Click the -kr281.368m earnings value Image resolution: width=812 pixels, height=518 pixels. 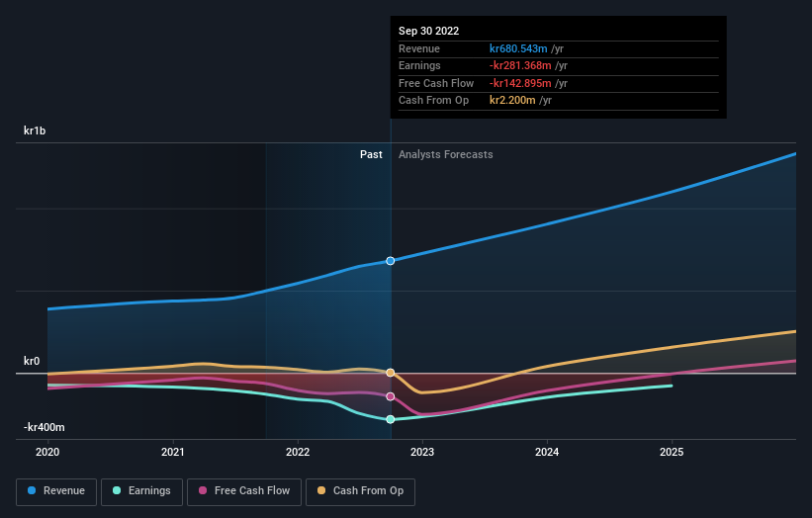[520, 65]
